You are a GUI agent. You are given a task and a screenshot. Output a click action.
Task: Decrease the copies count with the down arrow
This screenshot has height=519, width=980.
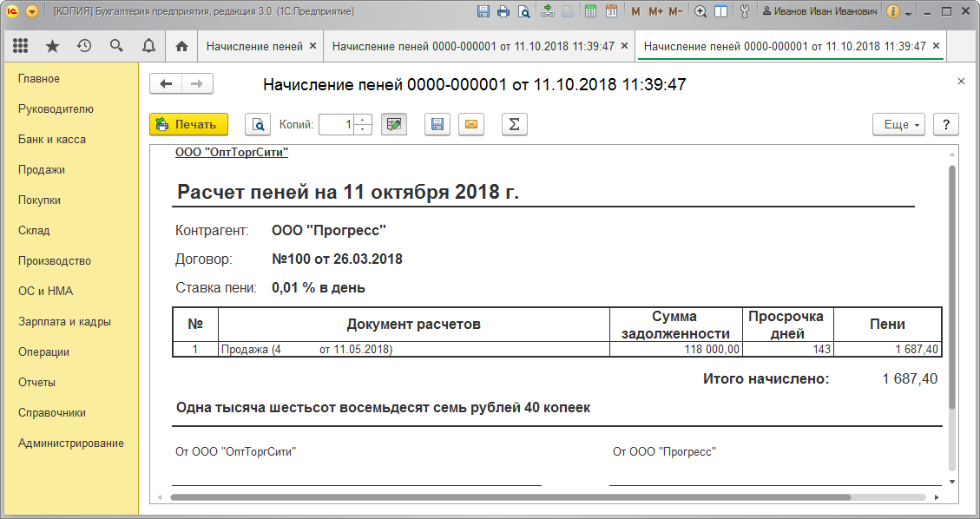coord(363,129)
